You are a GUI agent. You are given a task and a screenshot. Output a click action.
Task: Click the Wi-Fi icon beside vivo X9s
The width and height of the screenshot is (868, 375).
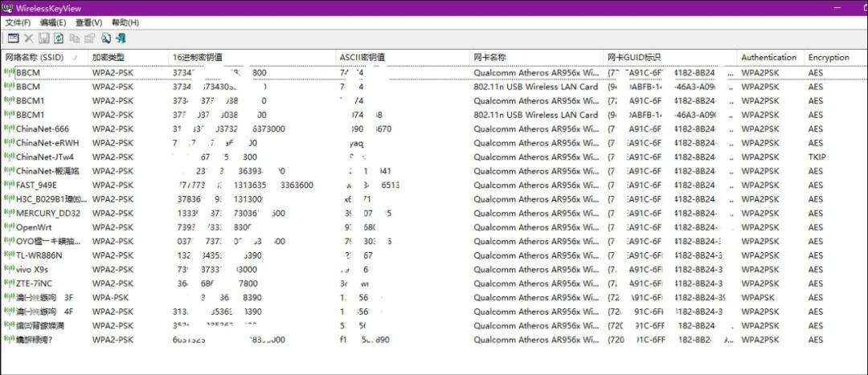pyautogui.click(x=10, y=269)
